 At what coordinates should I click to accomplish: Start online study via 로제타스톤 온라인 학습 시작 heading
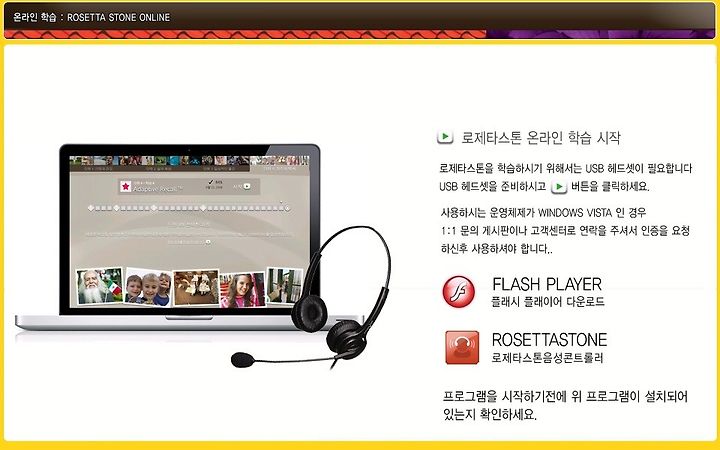click(541, 137)
